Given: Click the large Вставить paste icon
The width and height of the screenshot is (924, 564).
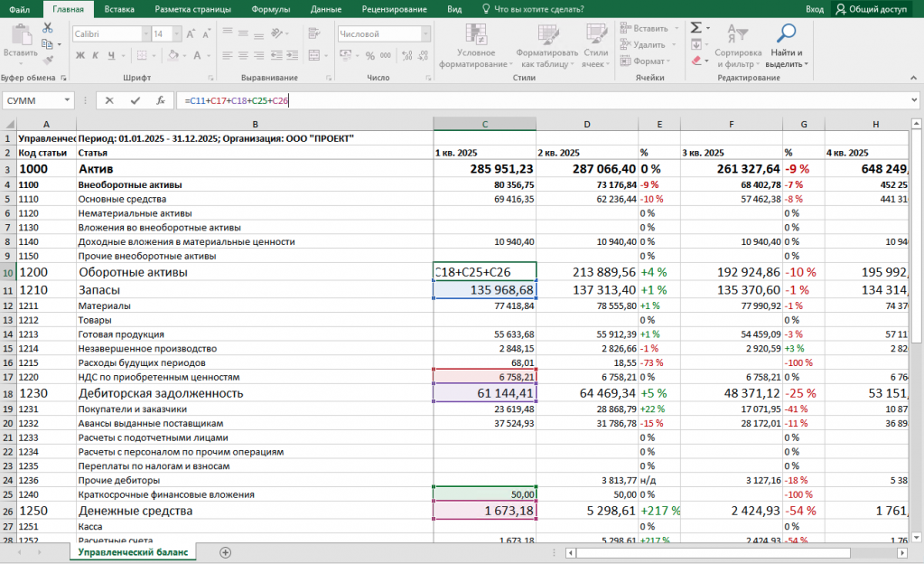Looking at the screenshot, I should (21, 35).
